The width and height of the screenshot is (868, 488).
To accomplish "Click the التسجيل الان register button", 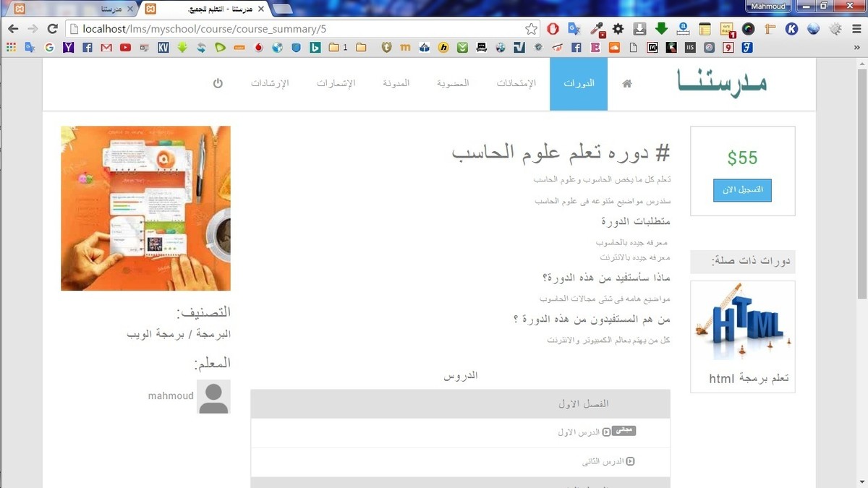I will pos(742,189).
